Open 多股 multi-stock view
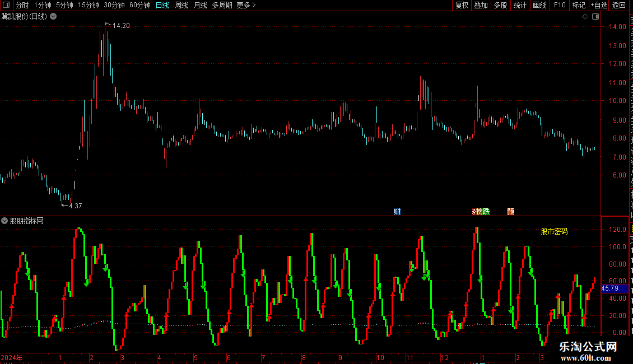The height and width of the screenshot is (364, 633). pos(500,5)
